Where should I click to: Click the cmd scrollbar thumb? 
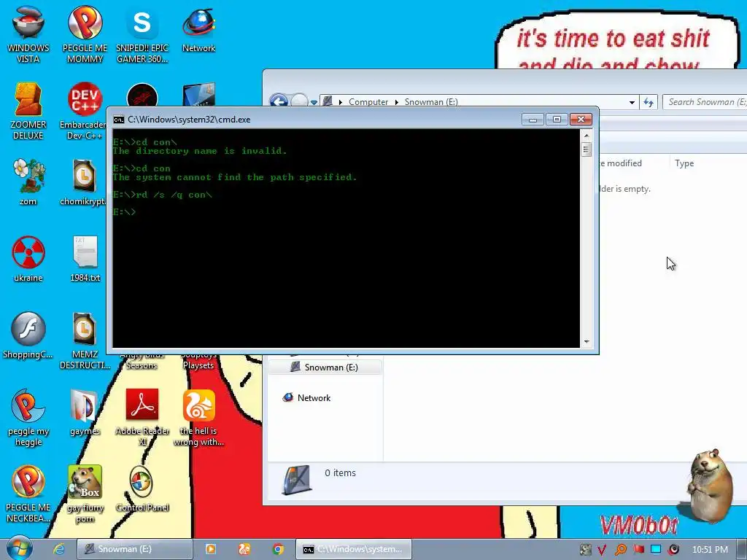pos(587,149)
